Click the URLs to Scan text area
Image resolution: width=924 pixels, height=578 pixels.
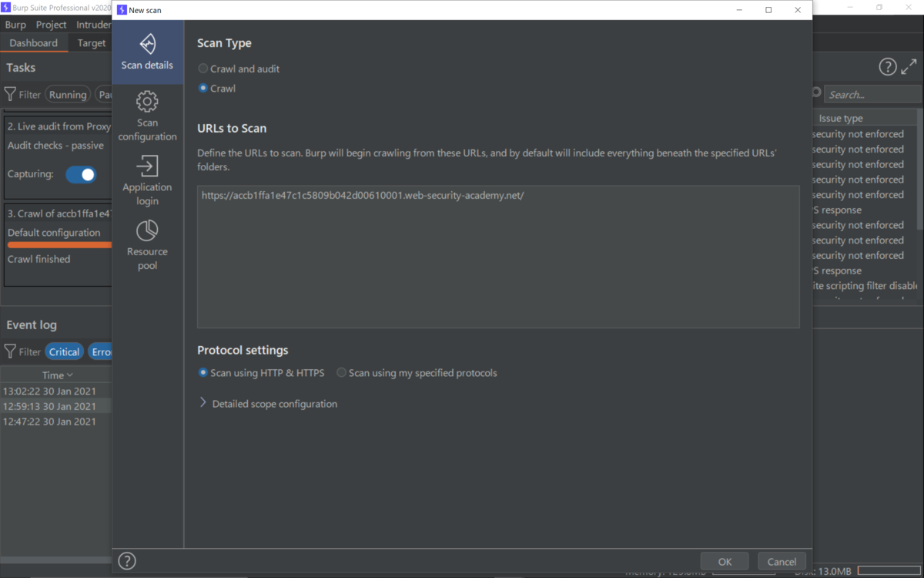[x=498, y=257]
